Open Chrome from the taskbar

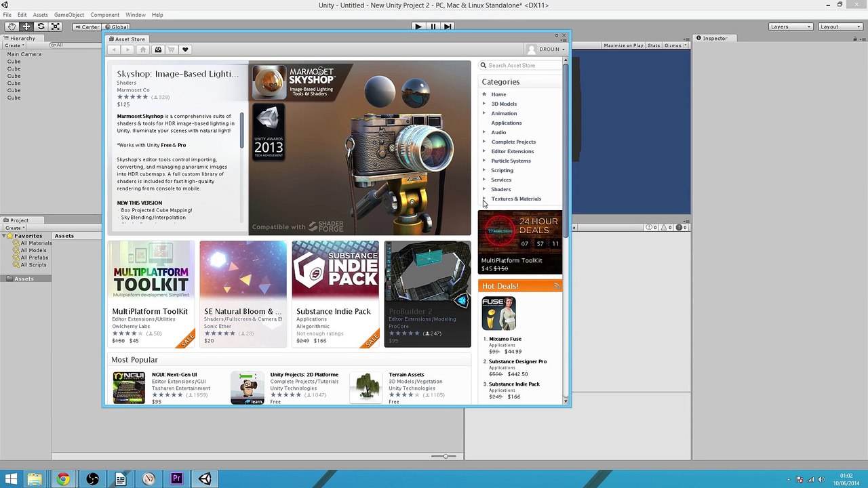tap(63, 479)
